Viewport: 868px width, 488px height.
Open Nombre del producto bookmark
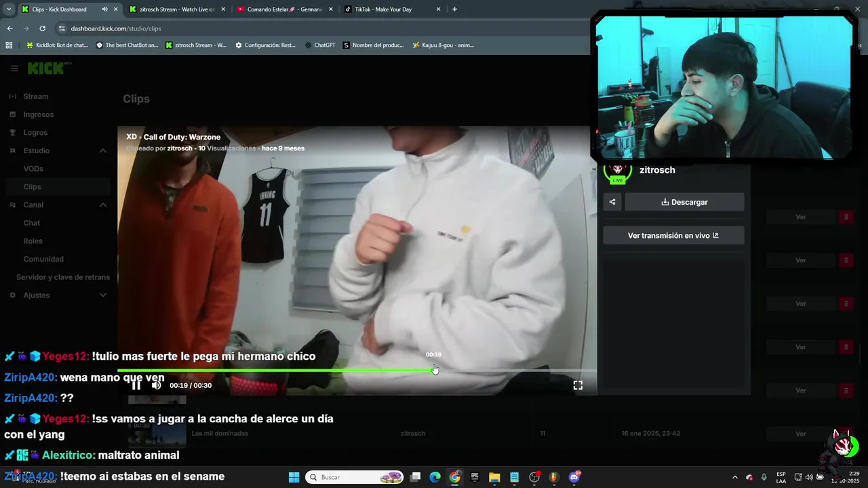(x=373, y=45)
